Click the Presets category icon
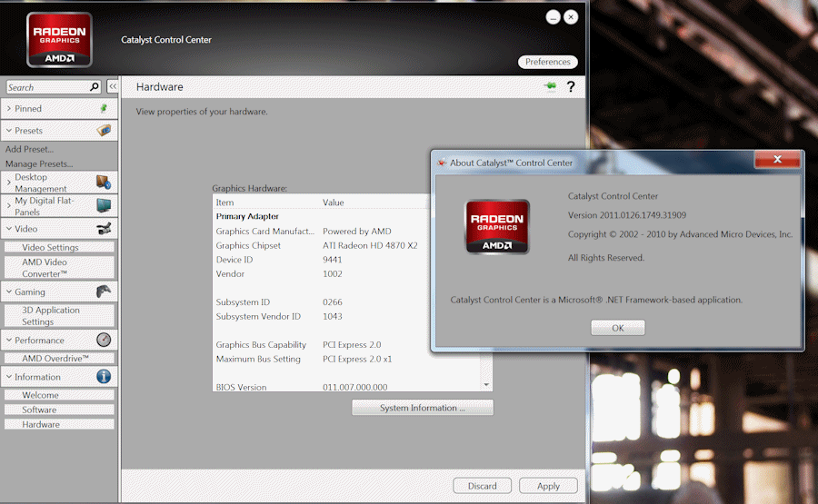The height and width of the screenshot is (504, 818). click(x=104, y=130)
